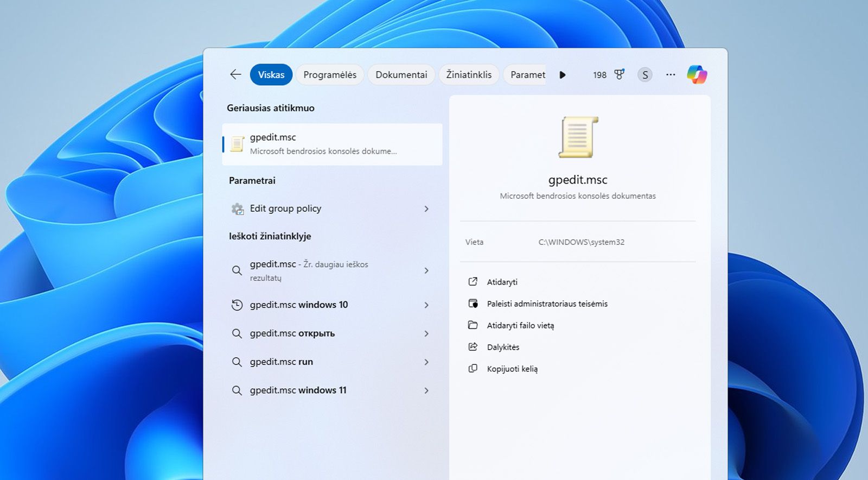
Task: Open the gpedit.msc best match result
Action: 332,144
